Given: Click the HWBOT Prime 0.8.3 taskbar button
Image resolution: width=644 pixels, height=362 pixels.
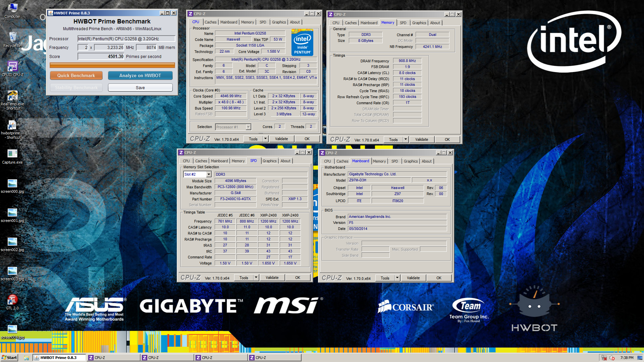Looking at the screenshot, I should click(x=59, y=358).
